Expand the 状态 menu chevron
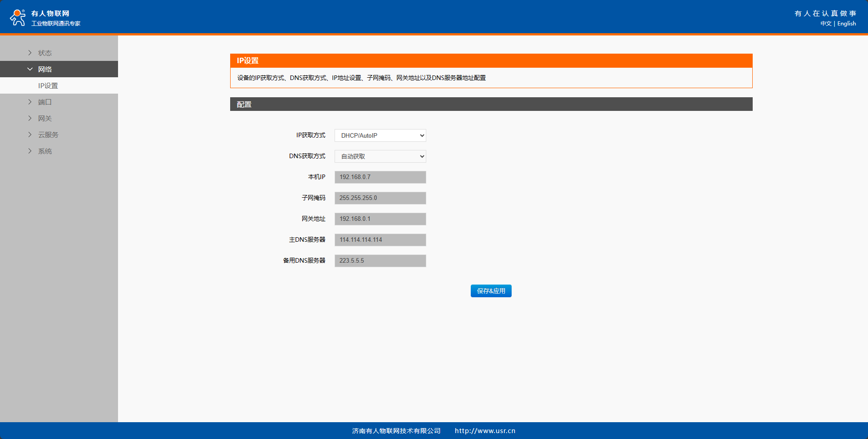 pos(30,53)
